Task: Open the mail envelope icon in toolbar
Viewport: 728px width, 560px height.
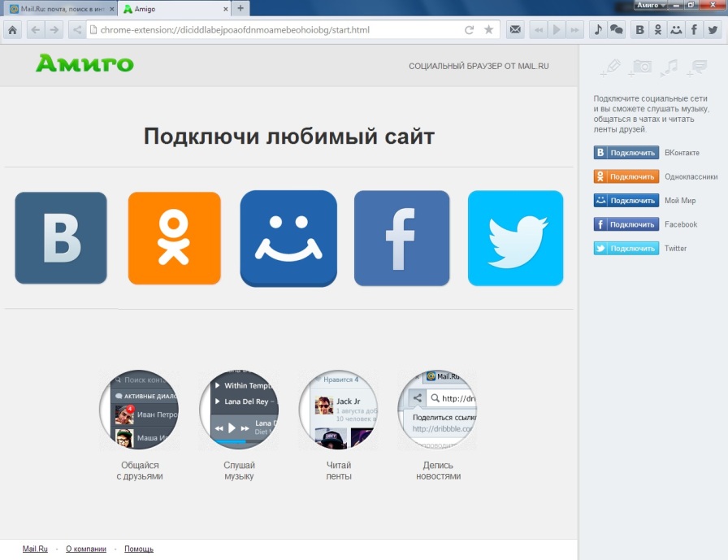Action: click(x=515, y=30)
